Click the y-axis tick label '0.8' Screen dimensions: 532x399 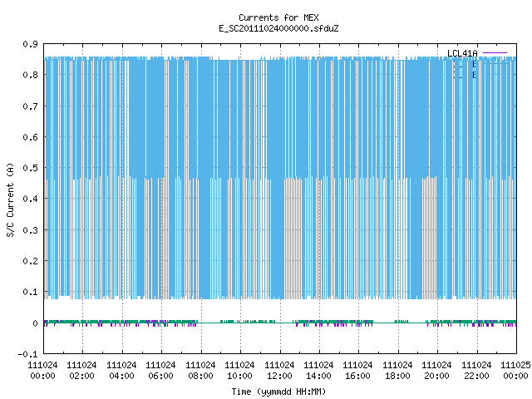coord(31,75)
